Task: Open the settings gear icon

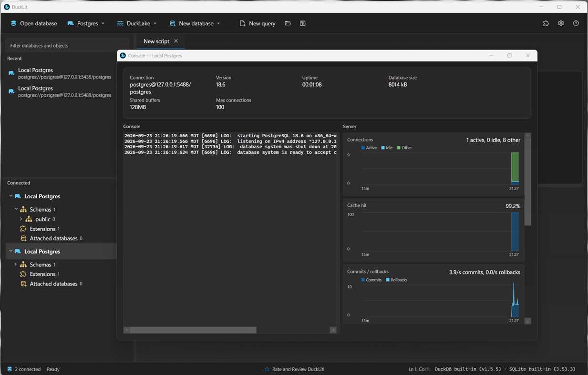Action: tap(561, 23)
